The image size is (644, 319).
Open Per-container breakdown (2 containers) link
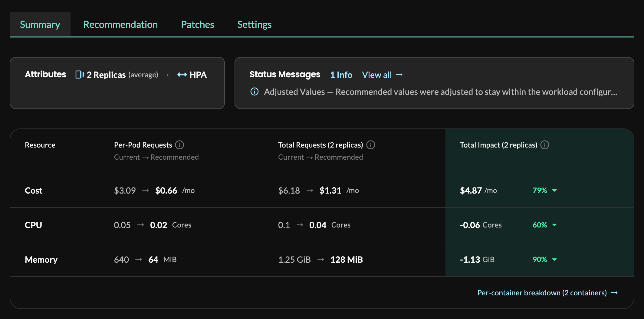(542, 293)
